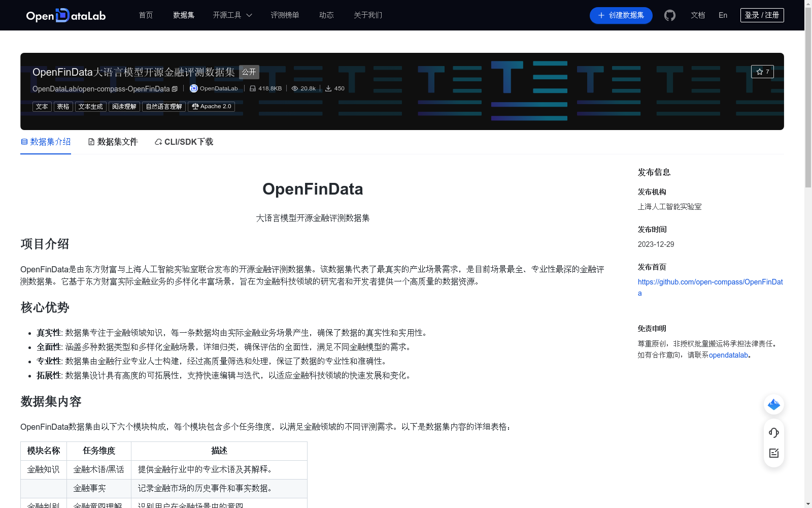Switch language with the En link

point(723,15)
